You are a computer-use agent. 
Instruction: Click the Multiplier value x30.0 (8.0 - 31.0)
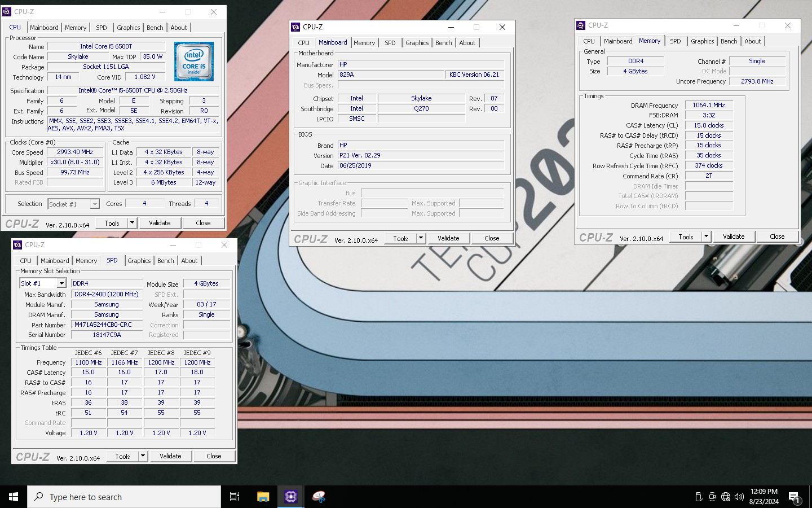pyautogui.click(x=75, y=162)
